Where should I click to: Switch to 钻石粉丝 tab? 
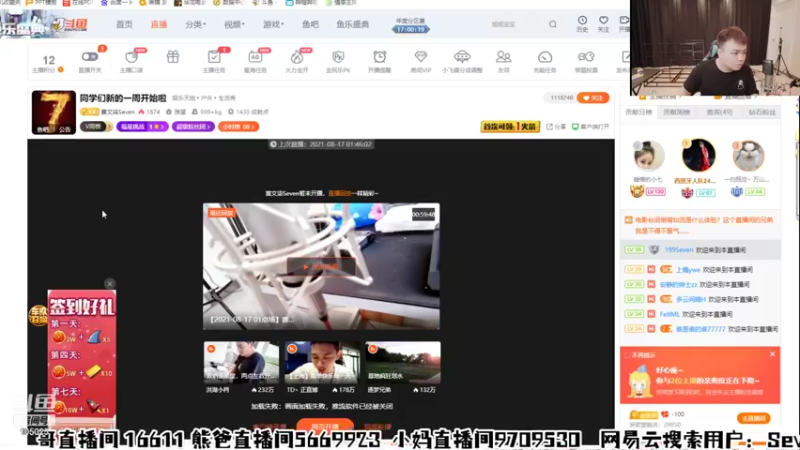(762, 112)
